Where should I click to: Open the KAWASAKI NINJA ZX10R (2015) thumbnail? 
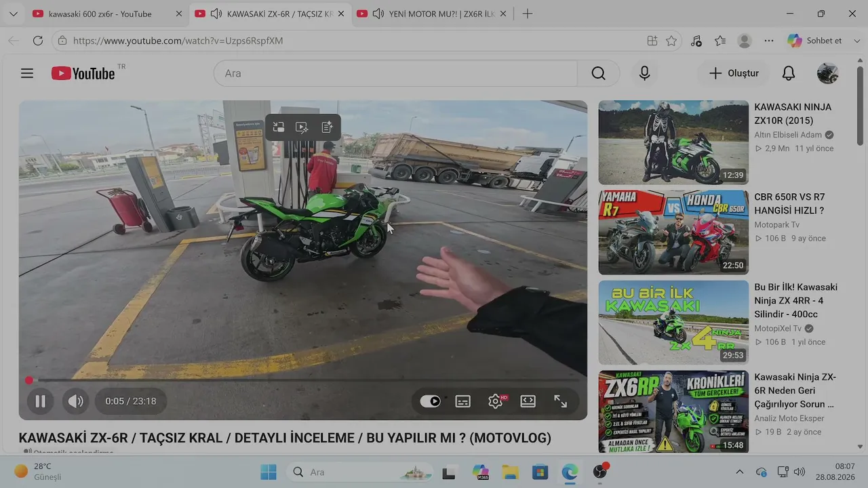pos(673,142)
